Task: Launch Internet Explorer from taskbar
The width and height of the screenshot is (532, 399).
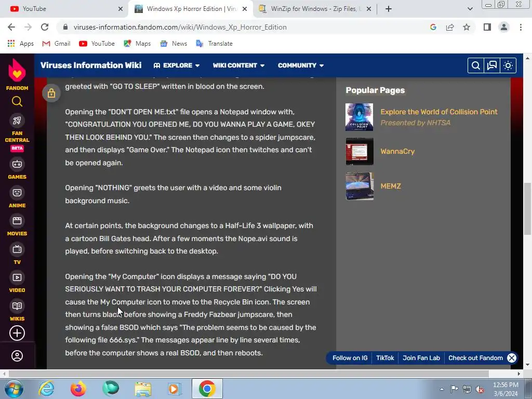Action: (x=46, y=389)
